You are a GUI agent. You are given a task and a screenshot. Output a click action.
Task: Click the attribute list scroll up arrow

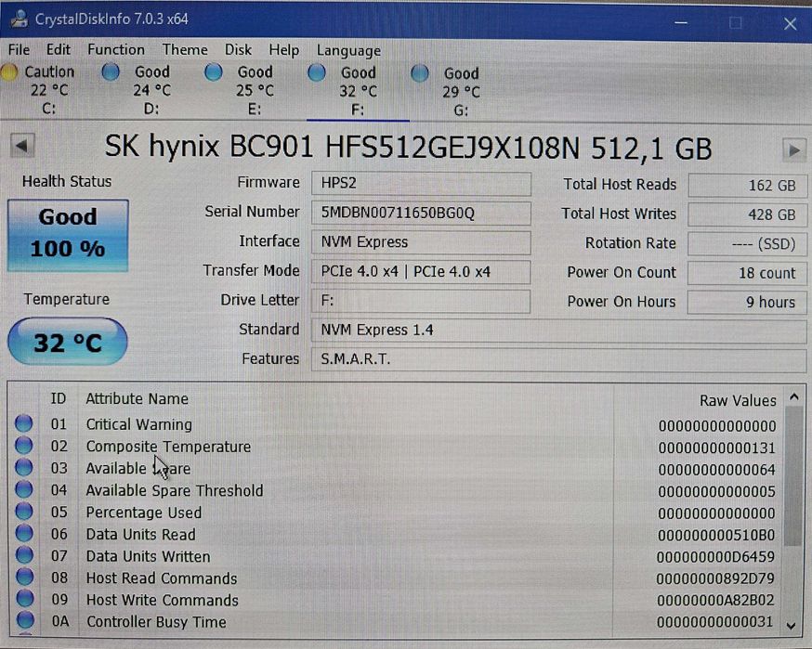[x=794, y=397]
